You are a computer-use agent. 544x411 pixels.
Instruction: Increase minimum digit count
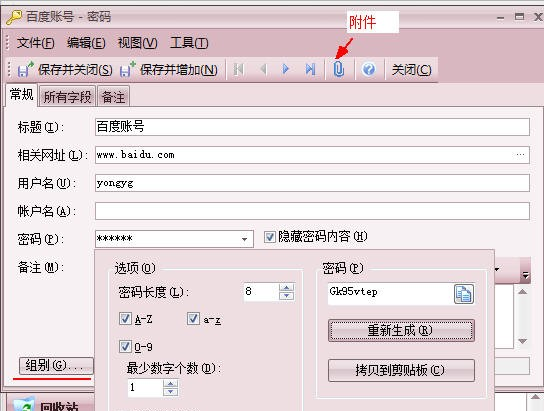coord(170,384)
